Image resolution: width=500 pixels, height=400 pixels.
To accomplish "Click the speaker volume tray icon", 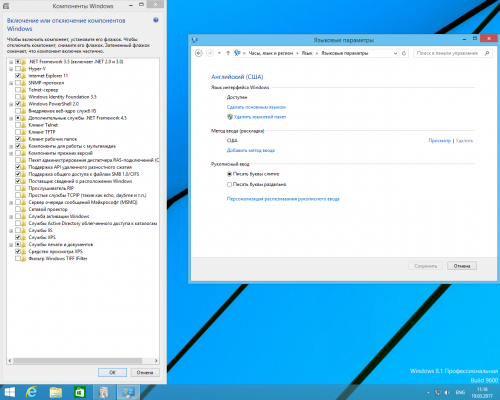I will pos(447,393).
